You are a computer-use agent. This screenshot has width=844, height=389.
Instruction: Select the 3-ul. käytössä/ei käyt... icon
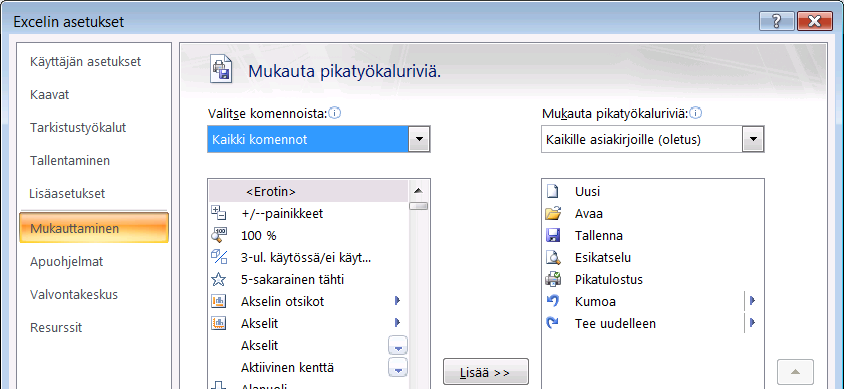219,257
